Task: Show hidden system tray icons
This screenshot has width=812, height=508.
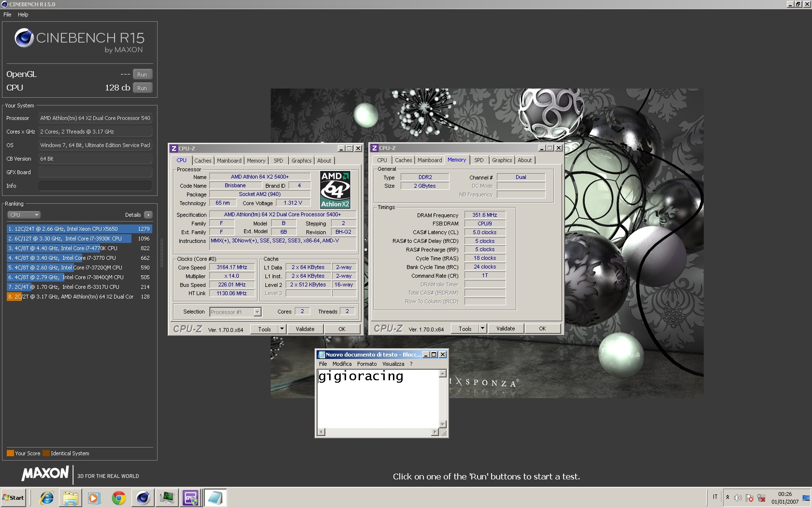Action: (x=727, y=497)
